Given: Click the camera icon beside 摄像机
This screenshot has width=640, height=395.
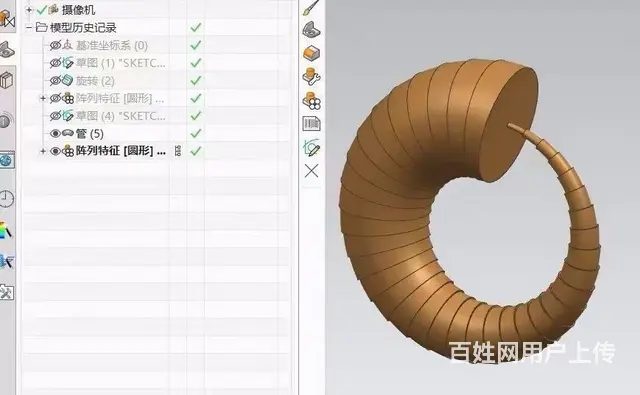Looking at the screenshot, I should (53, 9).
